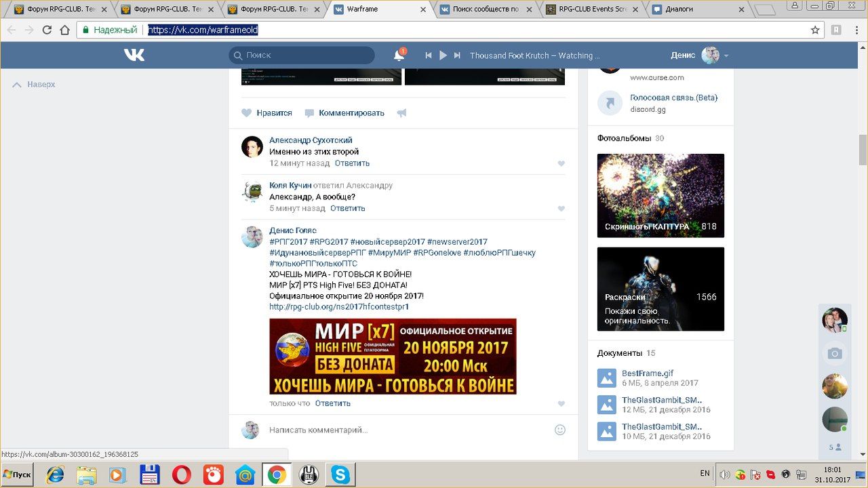
Task: Click the page vertical scrollbar thumb
Action: pos(863,150)
